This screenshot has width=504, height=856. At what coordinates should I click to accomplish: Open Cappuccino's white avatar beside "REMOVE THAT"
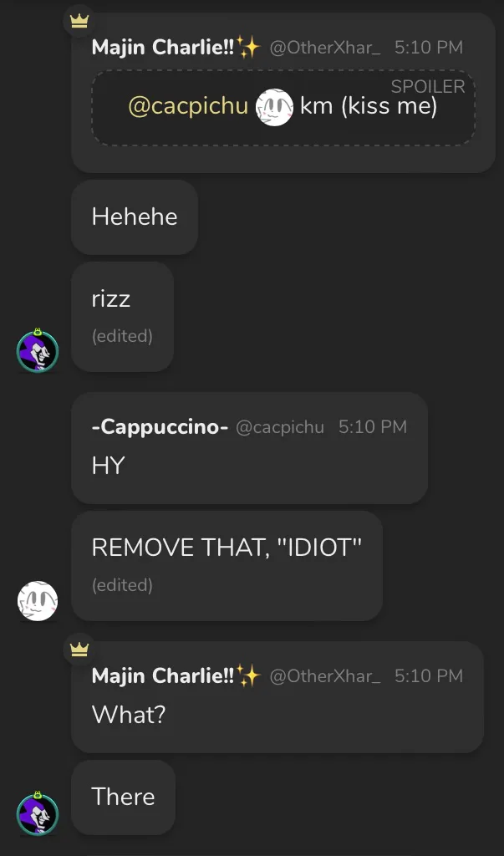(x=38, y=601)
